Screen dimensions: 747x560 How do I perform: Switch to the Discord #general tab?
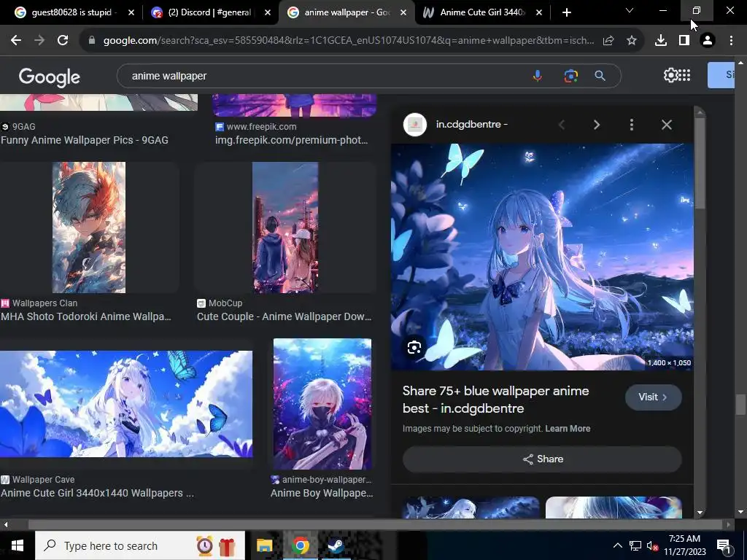point(210,12)
